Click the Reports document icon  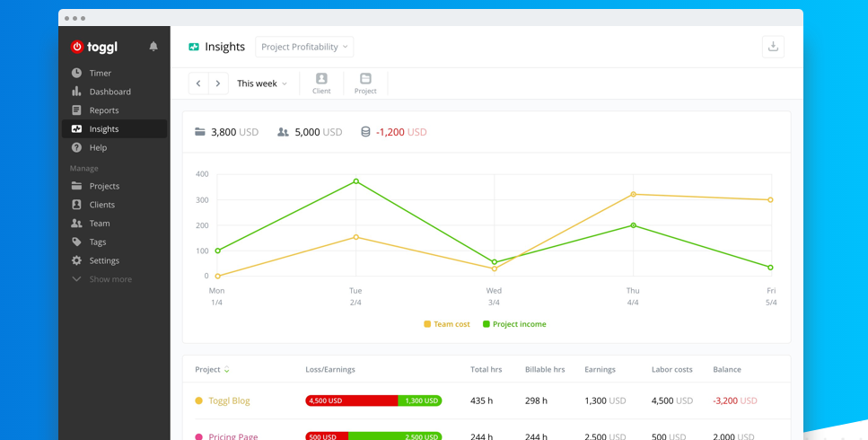tap(76, 110)
